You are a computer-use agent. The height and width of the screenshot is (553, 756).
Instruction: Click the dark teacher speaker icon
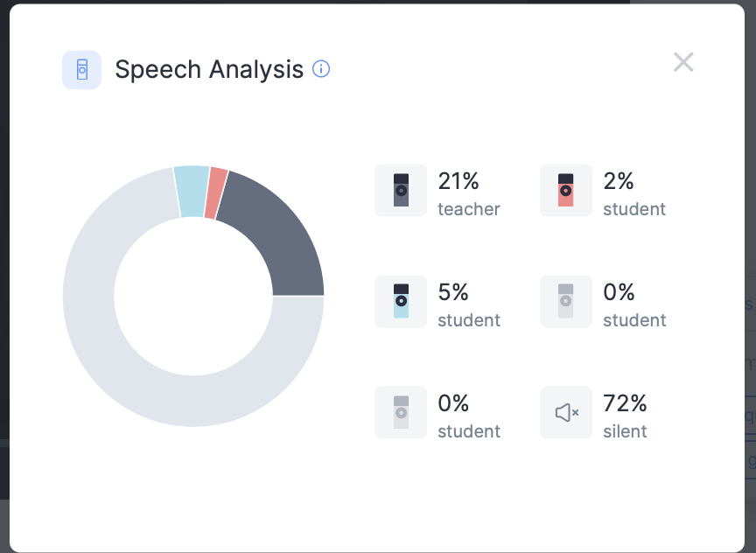(x=401, y=190)
